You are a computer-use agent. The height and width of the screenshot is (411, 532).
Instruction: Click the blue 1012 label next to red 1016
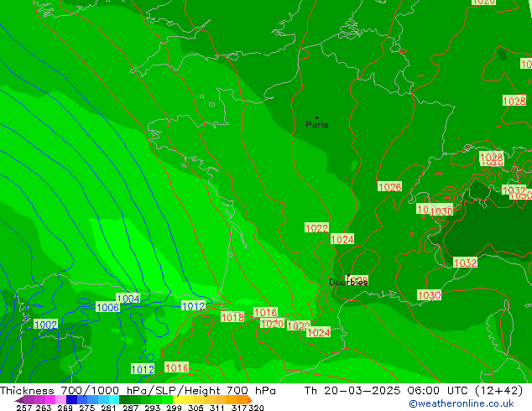pos(143,369)
